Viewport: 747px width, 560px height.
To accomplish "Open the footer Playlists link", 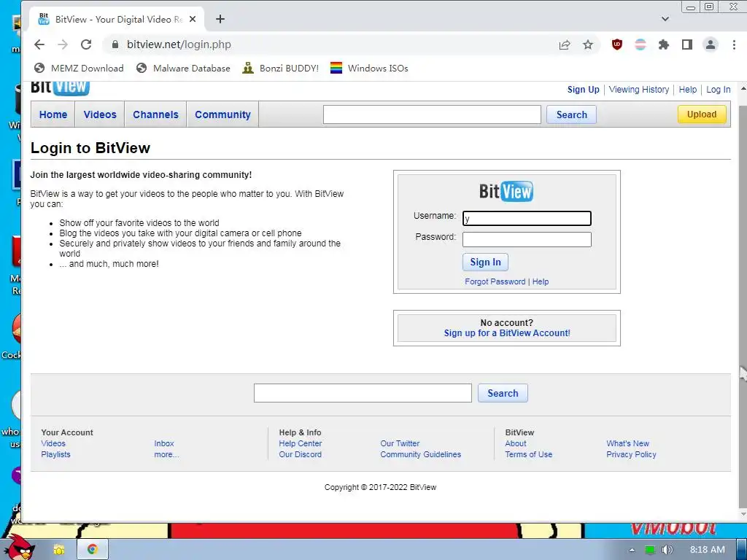I will [x=55, y=454].
